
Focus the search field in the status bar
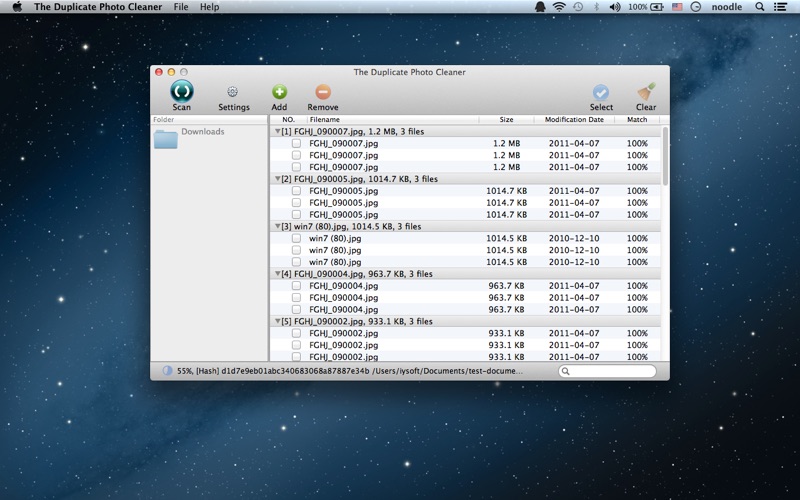click(x=607, y=371)
